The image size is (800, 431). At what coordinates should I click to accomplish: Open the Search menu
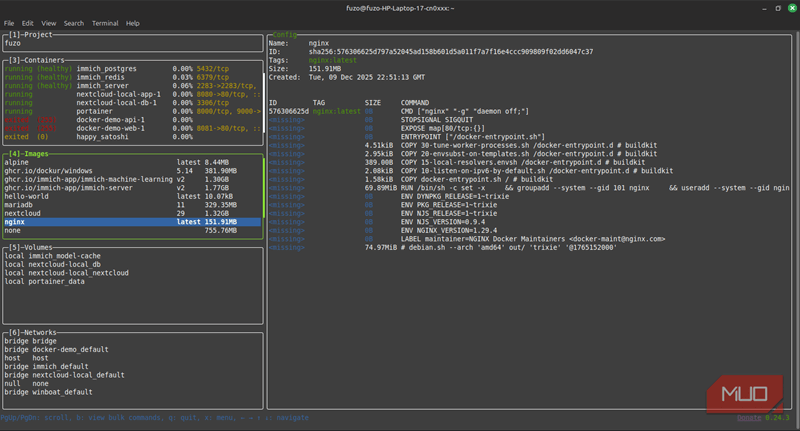coord(73,23)
